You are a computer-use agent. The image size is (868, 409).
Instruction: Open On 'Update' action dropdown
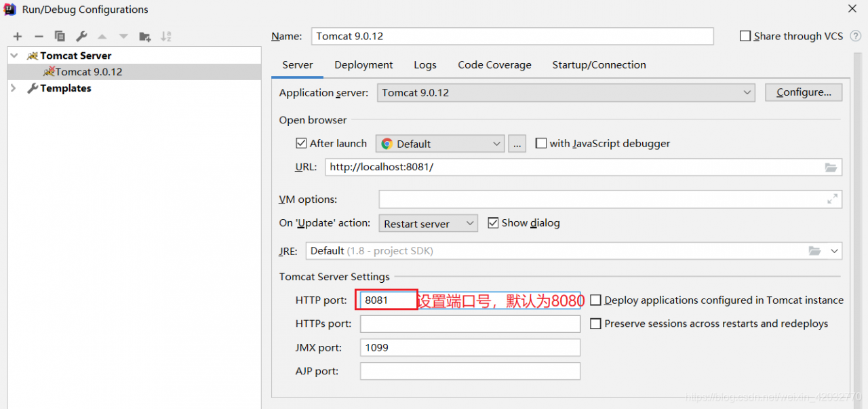[x=427, y=223]
